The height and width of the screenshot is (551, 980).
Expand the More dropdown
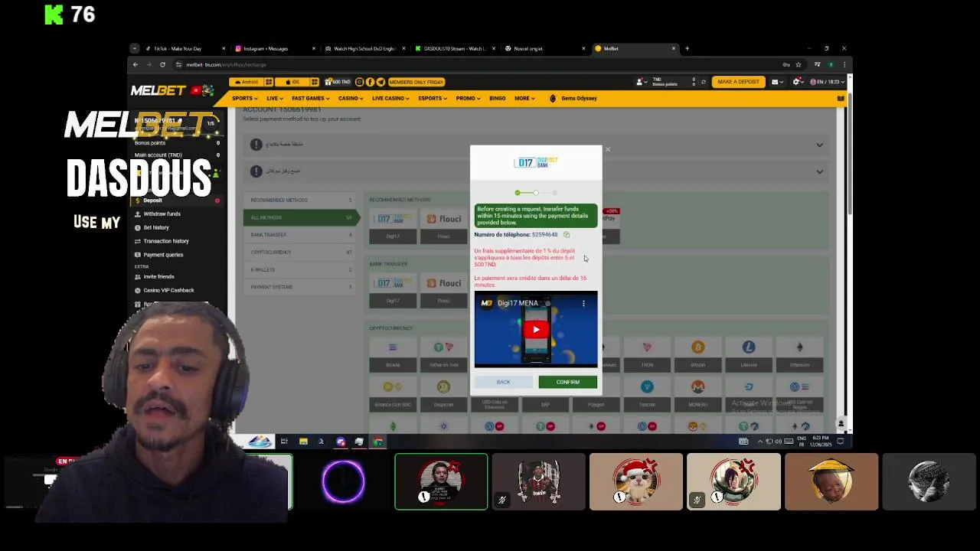(524, 98)
